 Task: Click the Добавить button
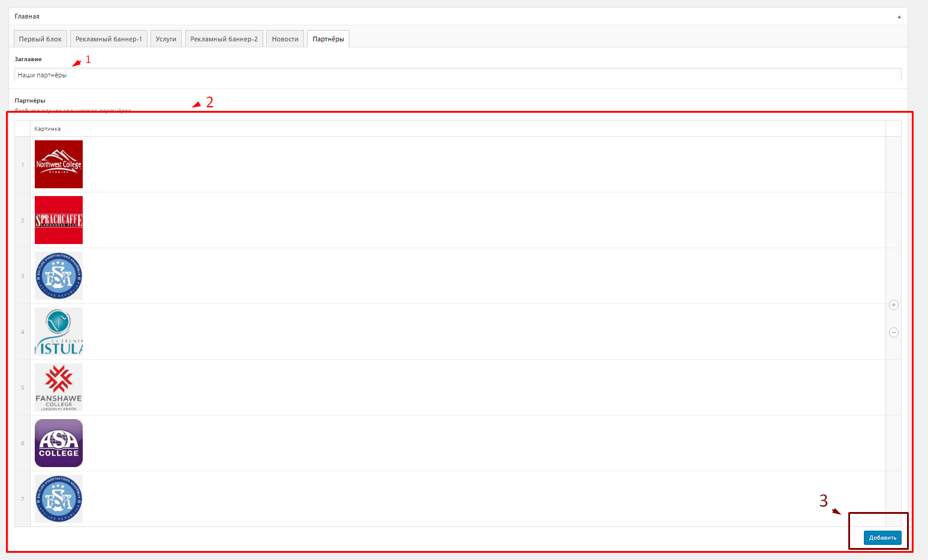tap(882, 538)
